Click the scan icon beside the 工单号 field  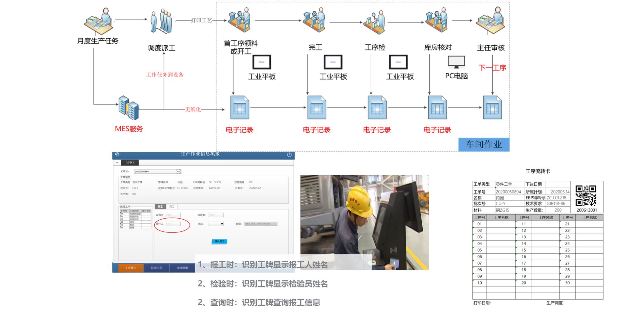[179, 172]
